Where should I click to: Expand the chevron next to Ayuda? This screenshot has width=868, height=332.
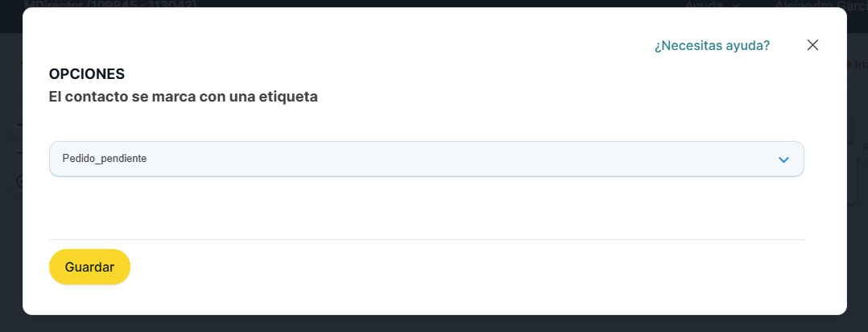[736, 4]
